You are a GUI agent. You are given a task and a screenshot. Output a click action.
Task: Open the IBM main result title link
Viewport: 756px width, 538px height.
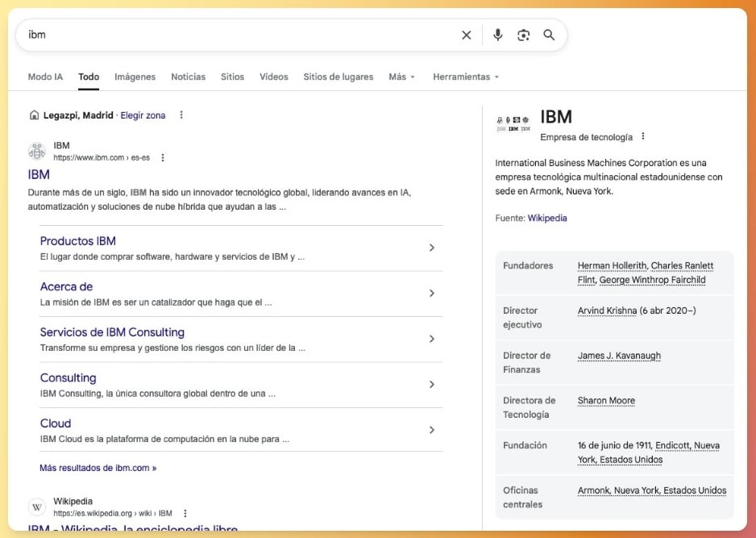pos(39,174)
